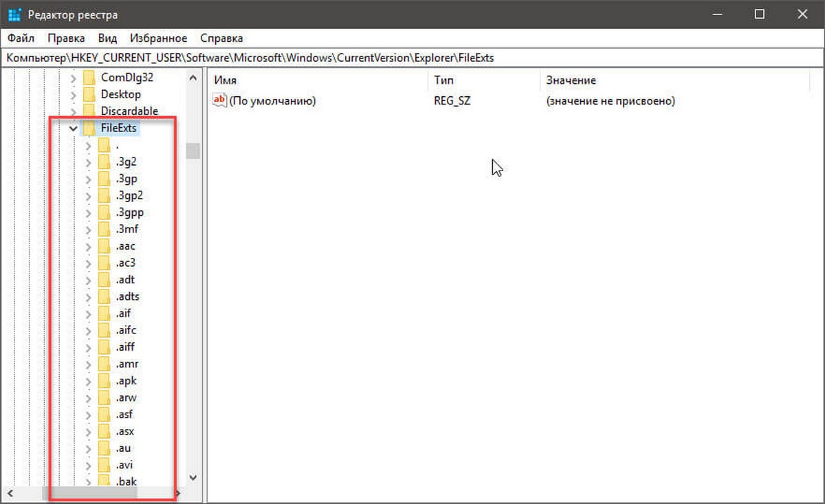The width and height of the screenshot is (825, 504).
Task: Click the .aiff folder icon
Action: (x=104, y=347)
